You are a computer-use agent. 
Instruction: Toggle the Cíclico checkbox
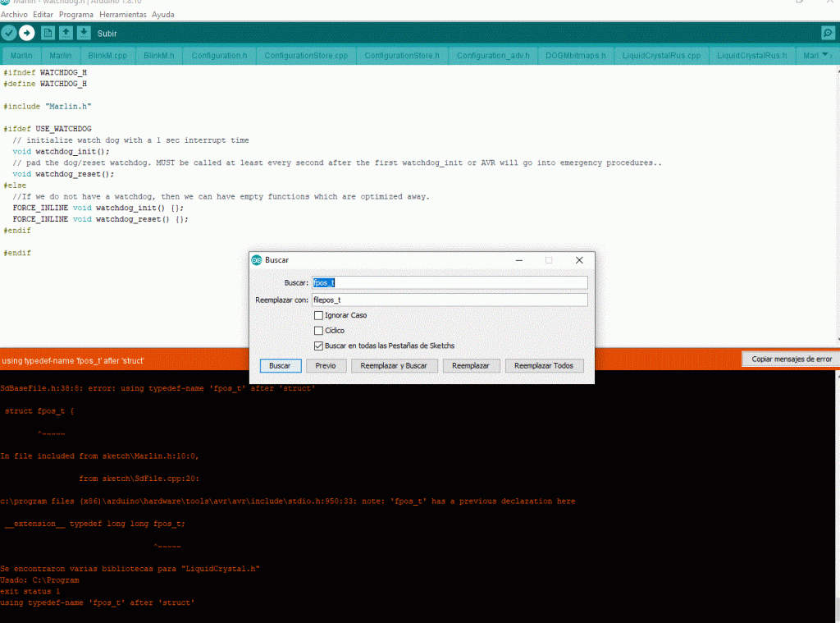pos(318,330)
